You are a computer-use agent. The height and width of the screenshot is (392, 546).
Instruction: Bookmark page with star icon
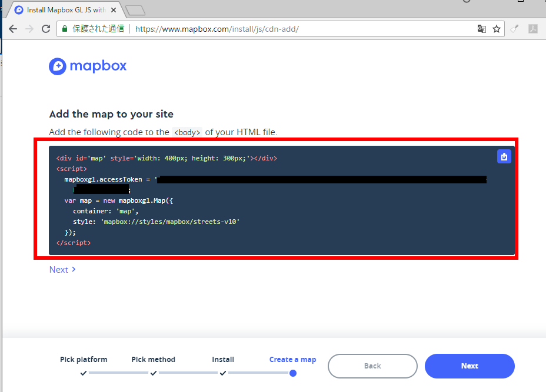tap(497, 29)
